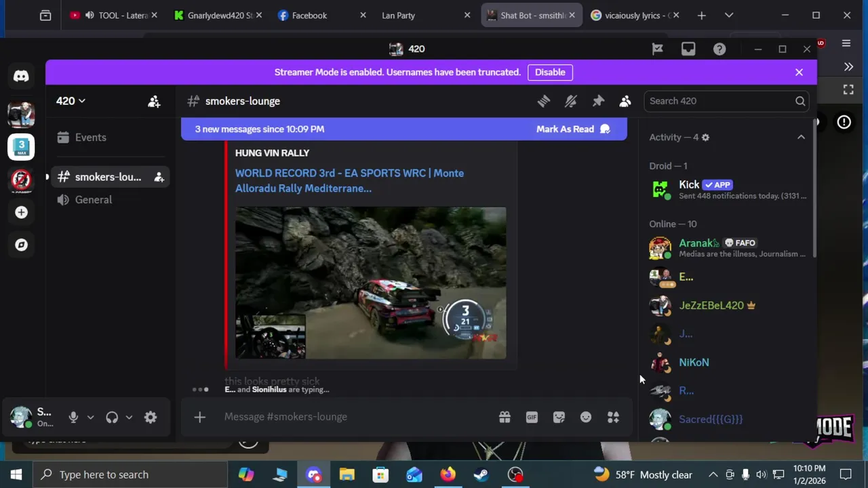Open the Discover servers compass icon
This screenshot has width=868, height=488.
coord(21,245)
